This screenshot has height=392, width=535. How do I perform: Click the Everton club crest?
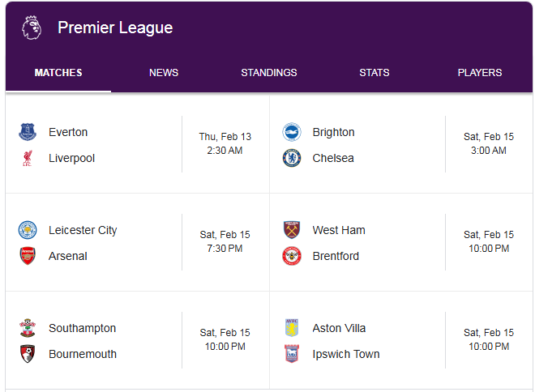pyautogui.click(x=28, y=132)
